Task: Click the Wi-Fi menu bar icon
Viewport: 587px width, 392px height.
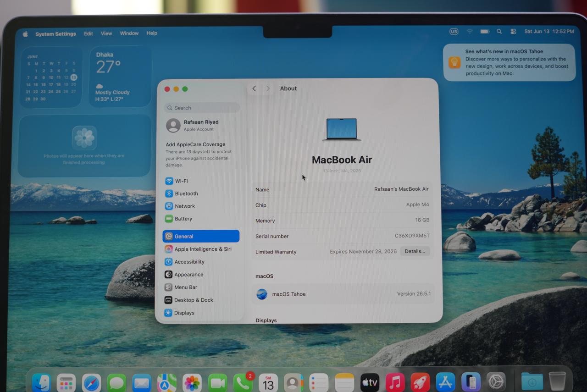Action: (470, 32)
